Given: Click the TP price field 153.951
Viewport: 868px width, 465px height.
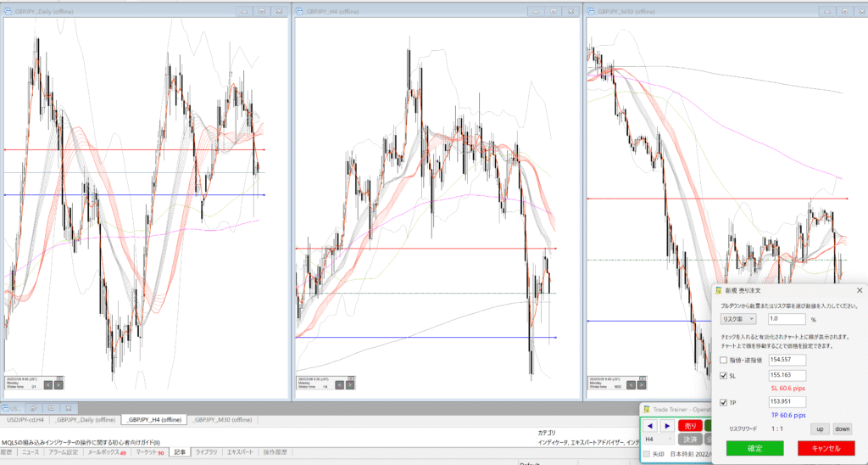Looking at the screenshot, I should click(787, 402).
